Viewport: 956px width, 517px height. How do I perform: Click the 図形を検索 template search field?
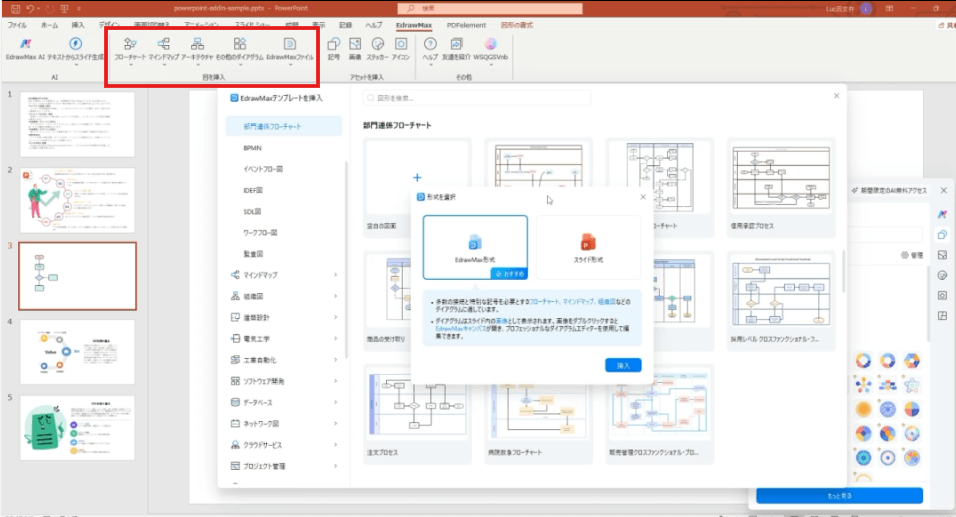[477, 98]
